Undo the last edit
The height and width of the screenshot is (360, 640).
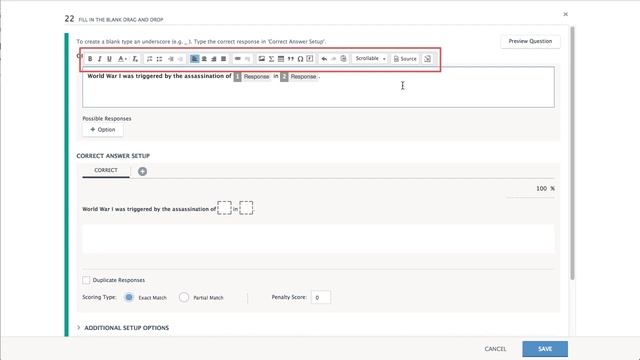click(324, 59)
